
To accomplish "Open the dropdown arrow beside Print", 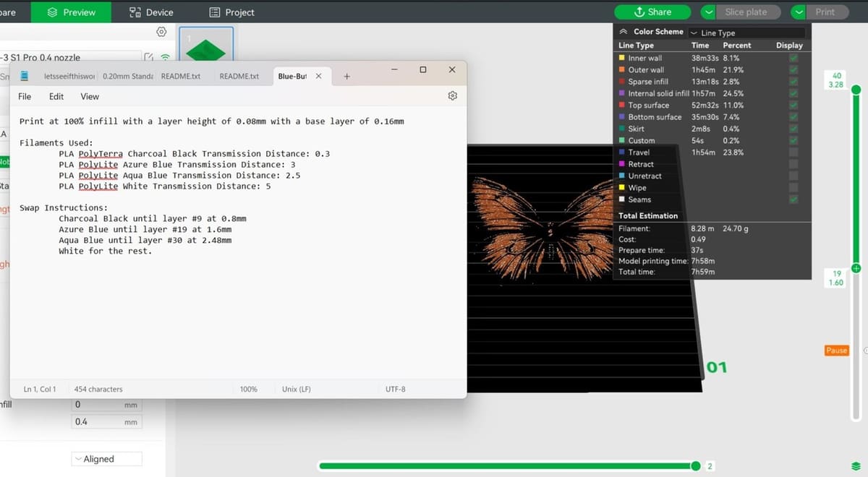I will tap(799, 12).
